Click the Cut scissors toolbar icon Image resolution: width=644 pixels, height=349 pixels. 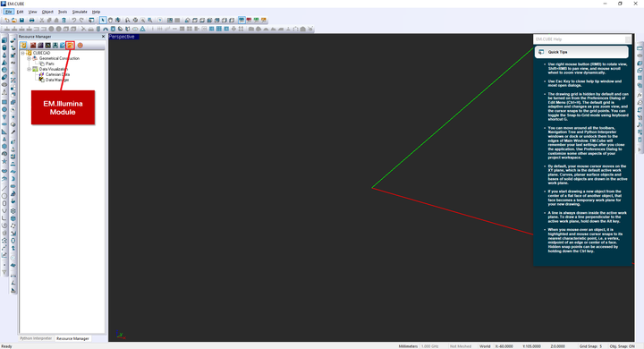click(42, 21)
